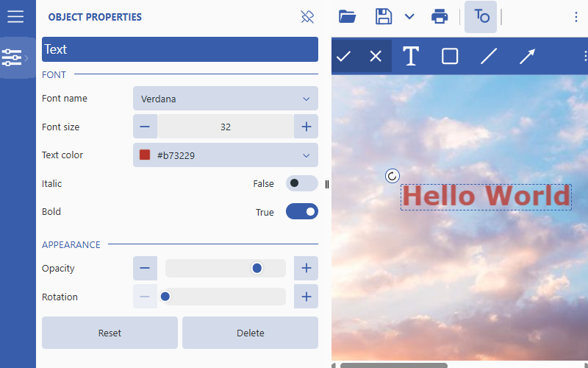Viewport: 588px width, 368px height.
Task: Open the annotation toolbar overflow dots
Action: click(x=585, y=57)
